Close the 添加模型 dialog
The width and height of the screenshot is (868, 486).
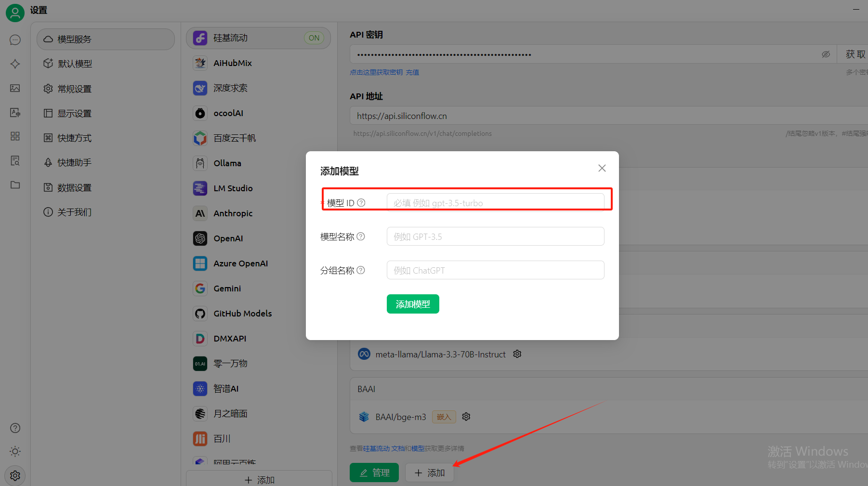pos(602,168)
